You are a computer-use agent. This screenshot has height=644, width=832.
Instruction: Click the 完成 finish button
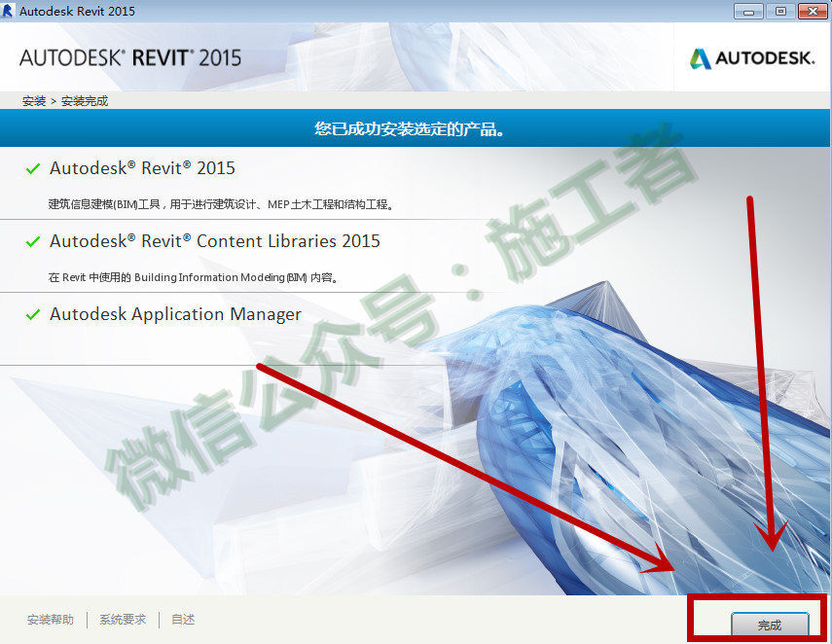point(770,625)
